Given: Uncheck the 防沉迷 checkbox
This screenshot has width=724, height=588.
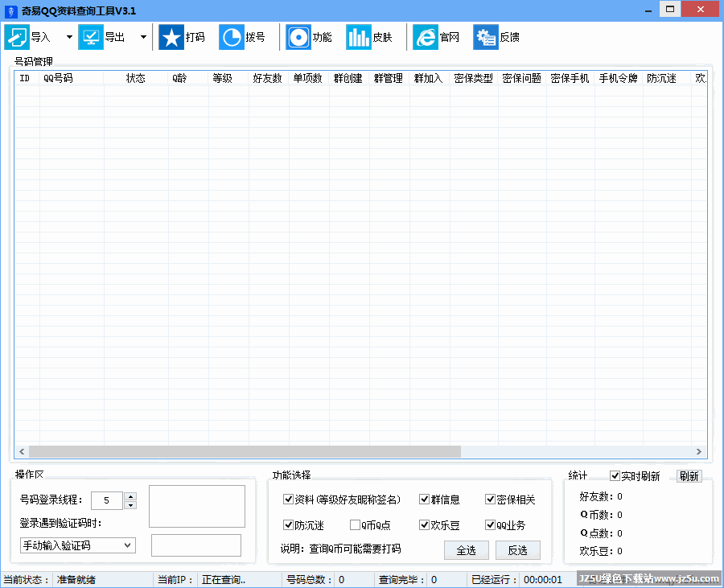Looking at the screenshot, I should [x=288, y=524].
